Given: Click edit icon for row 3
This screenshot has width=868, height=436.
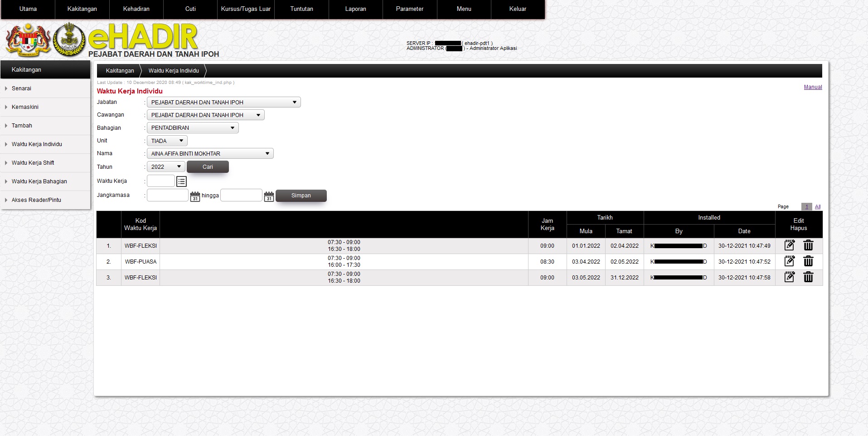Looking at the screenshot, I should tap(789, 277).
